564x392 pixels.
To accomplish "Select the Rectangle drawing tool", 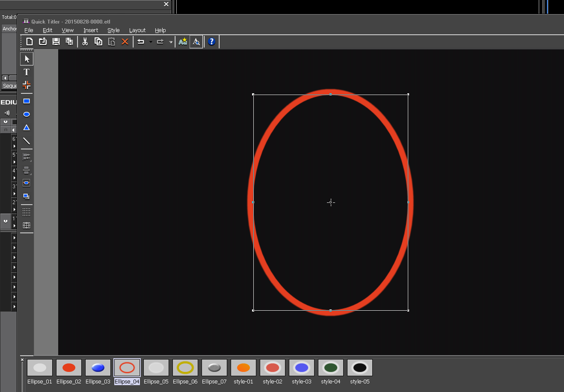I will [27, 101].
